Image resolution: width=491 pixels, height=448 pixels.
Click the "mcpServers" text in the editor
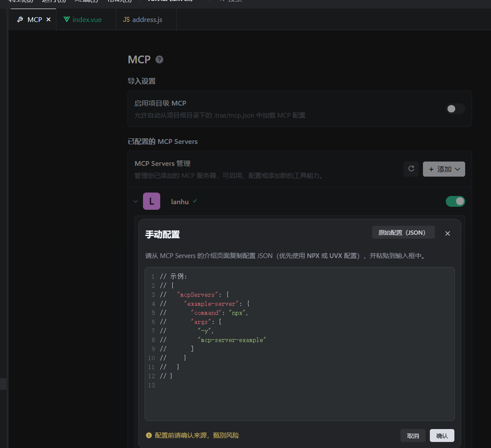tap(197, 295)
